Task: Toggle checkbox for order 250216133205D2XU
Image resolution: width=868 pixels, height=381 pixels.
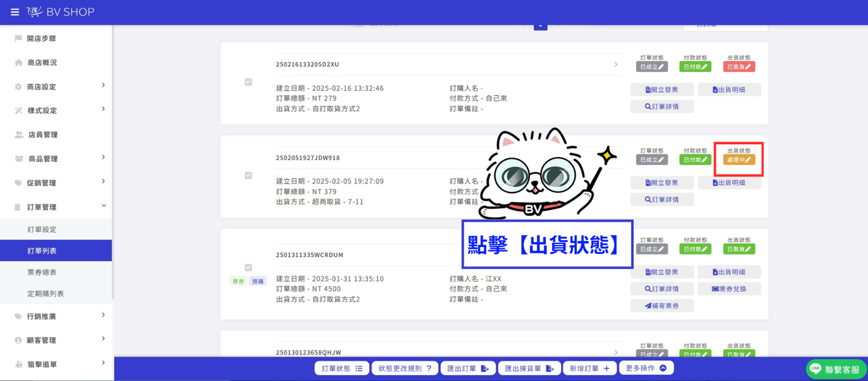Action: [248, 82]
